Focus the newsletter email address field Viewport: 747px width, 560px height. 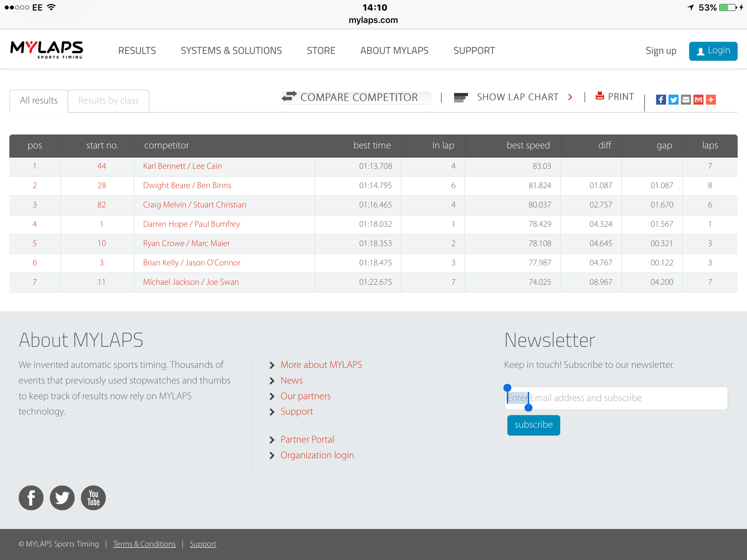click(x=616, y=398)
